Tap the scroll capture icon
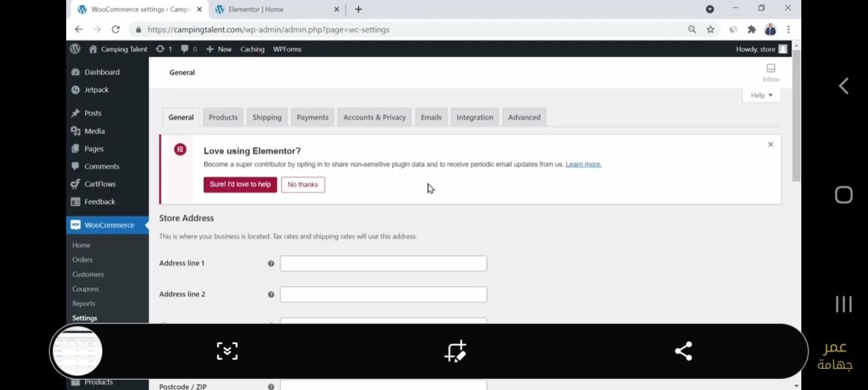Viewport: 868px width, 390px height. 227,351
